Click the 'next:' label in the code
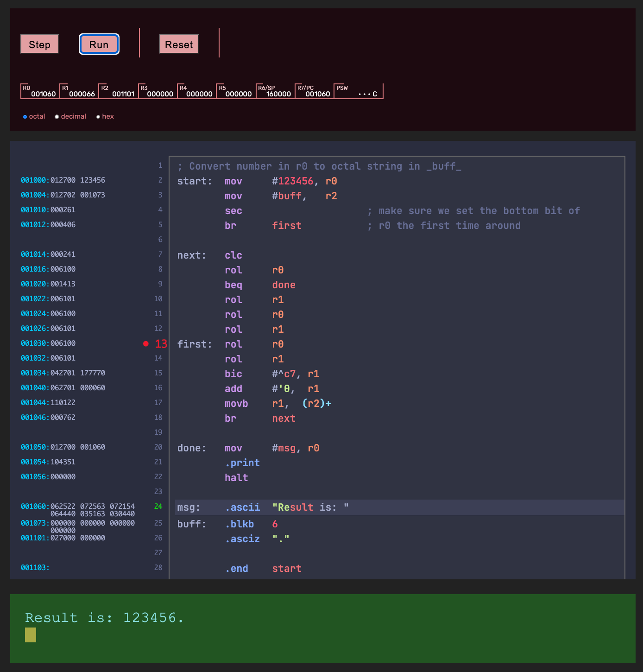This screenshot has width=643, height=672. pos(192,255)
